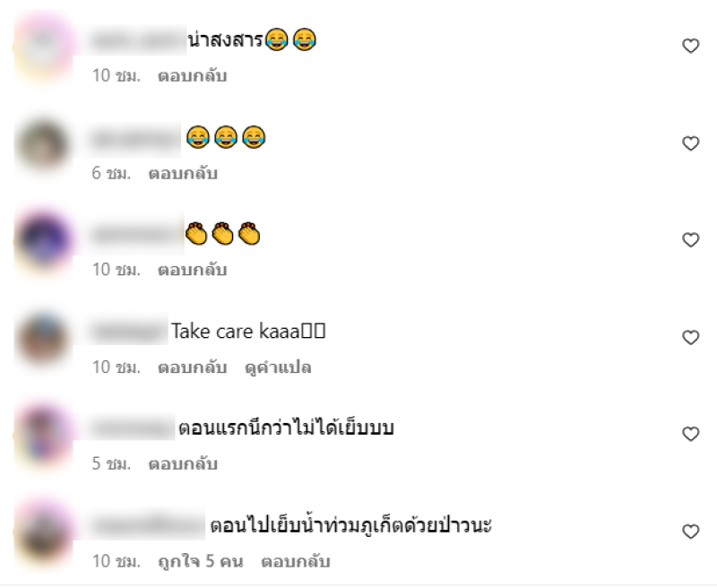Reply to the Take care kaaa comment

pyautogui.click(x=192, y=367)
